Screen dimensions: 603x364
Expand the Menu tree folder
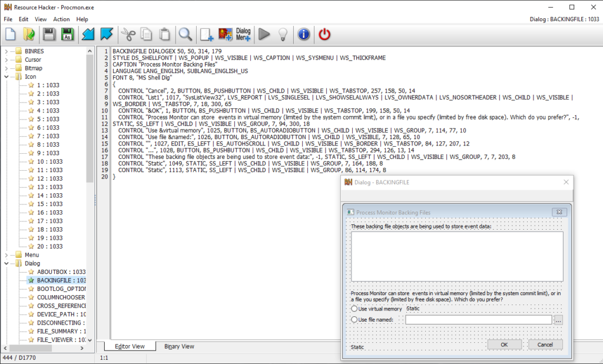pos(6,254)
